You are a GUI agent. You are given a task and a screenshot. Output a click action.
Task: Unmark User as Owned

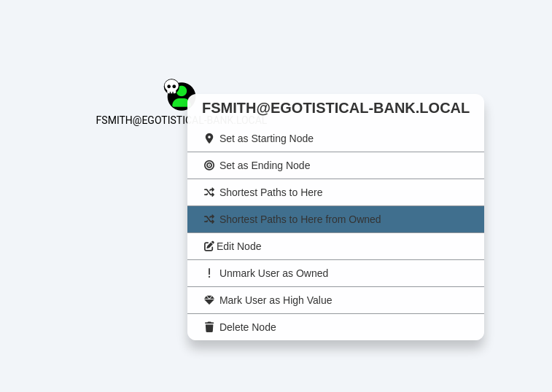273,273
